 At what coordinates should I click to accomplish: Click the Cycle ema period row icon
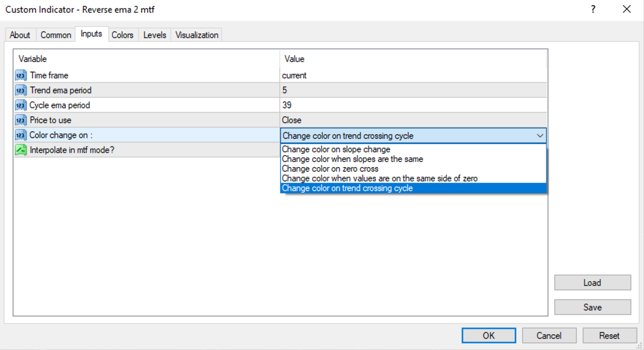tap(21, 105)
